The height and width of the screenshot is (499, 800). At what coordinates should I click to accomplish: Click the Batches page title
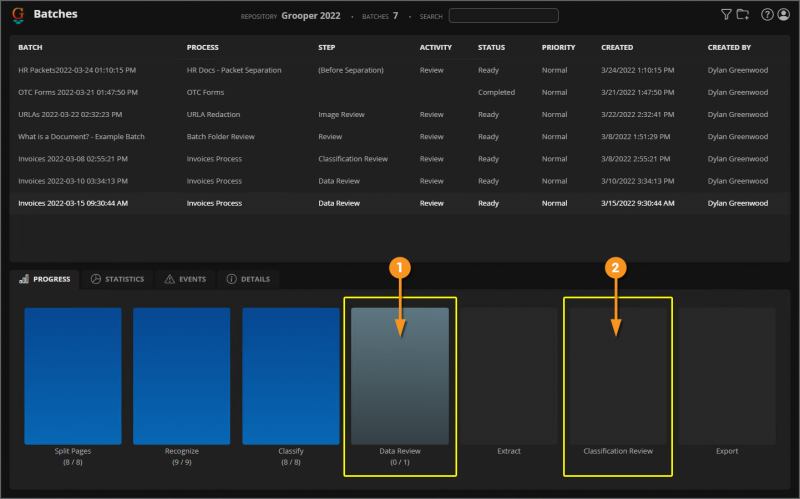pyautogui.click(x=55, y=14)
